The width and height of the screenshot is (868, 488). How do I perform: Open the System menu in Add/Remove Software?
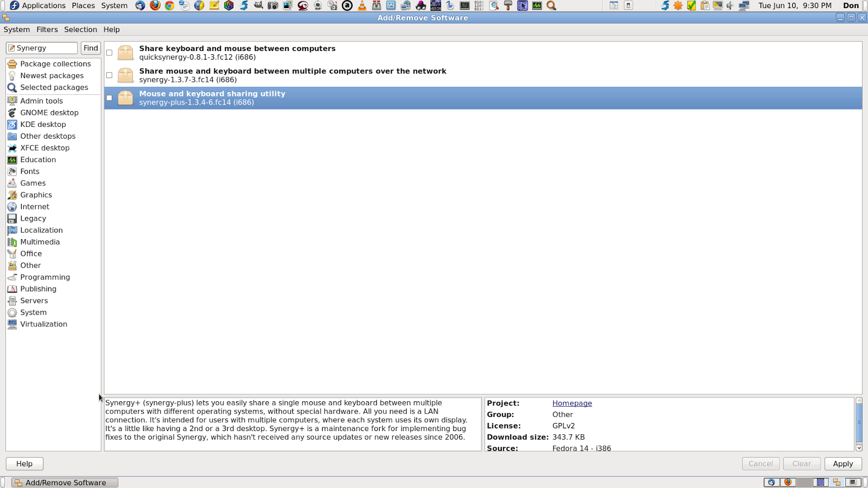tap(17, 29)
